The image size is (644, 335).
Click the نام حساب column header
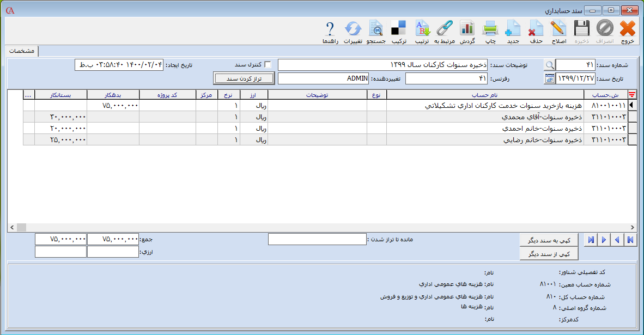[485, 95]
